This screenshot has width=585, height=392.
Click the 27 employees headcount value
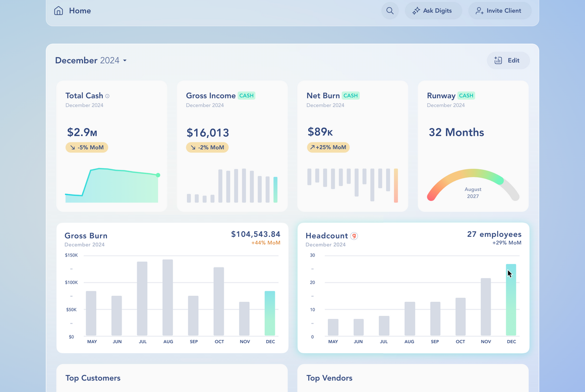click(494, 234)
